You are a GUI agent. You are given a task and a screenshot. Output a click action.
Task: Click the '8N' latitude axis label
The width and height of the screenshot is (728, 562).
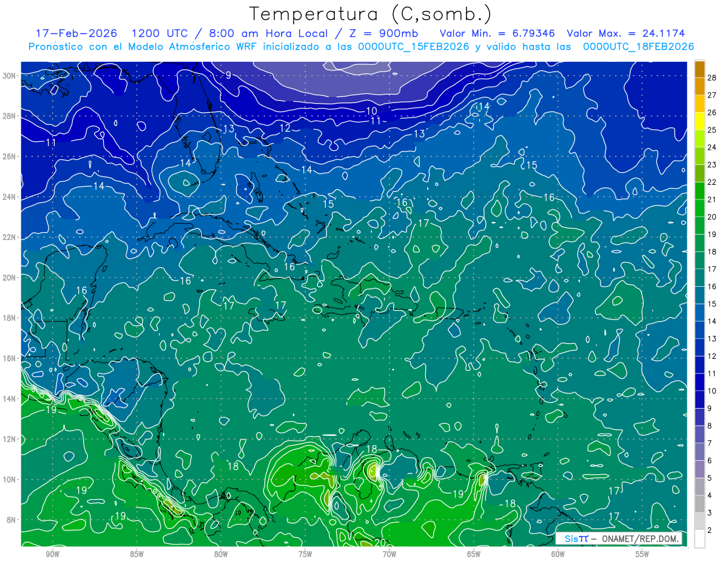[12, 520]
